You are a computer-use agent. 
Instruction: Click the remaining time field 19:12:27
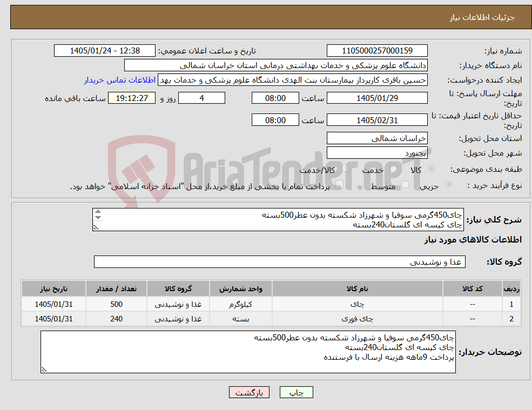[x=132, y=98]
